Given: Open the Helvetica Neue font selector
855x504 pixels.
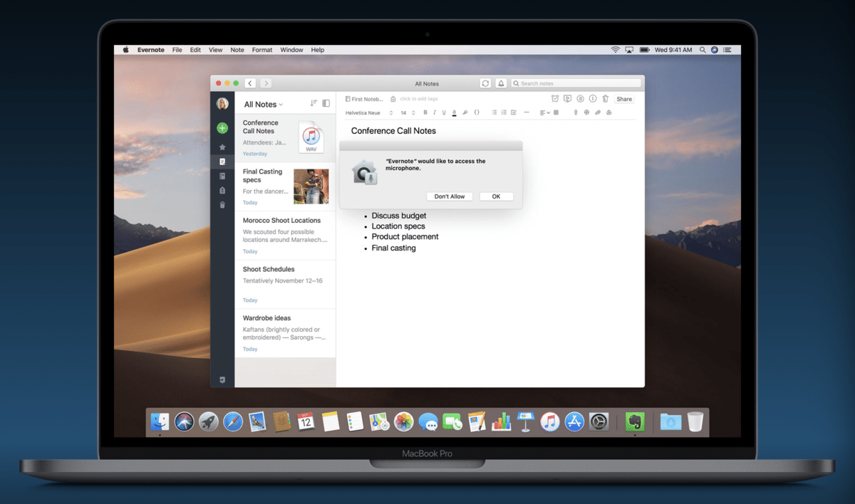Looking at the screenshot, I should pyautogui.click(x=369, y=112).
